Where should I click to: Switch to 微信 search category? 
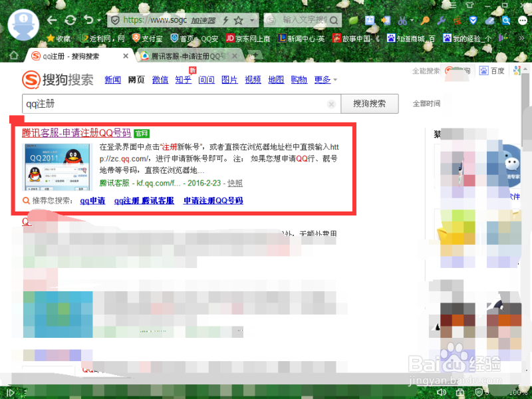pos(160,80)
